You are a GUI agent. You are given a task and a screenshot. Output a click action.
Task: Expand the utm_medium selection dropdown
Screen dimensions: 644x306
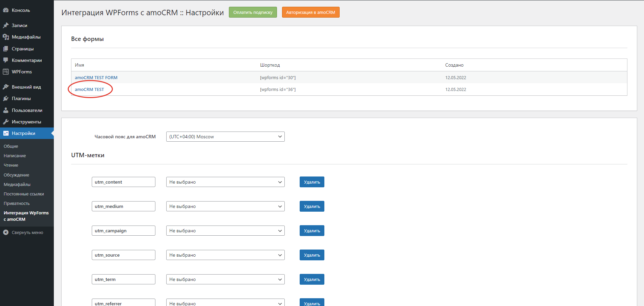(225, 206)
